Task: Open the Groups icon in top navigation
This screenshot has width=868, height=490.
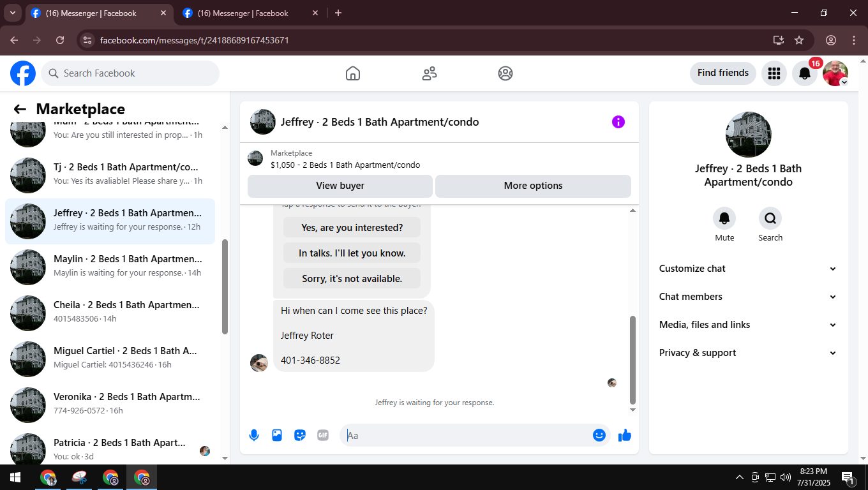Action: point(505,73)
